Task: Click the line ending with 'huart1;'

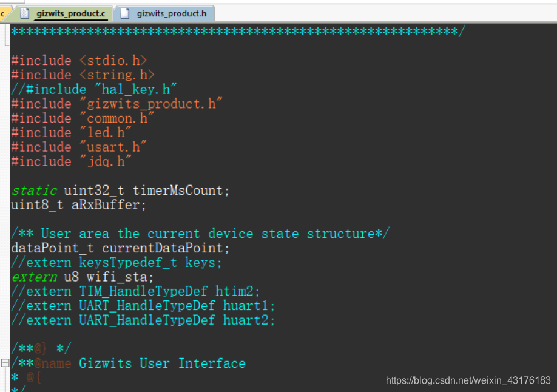Action: pos(143,306)
